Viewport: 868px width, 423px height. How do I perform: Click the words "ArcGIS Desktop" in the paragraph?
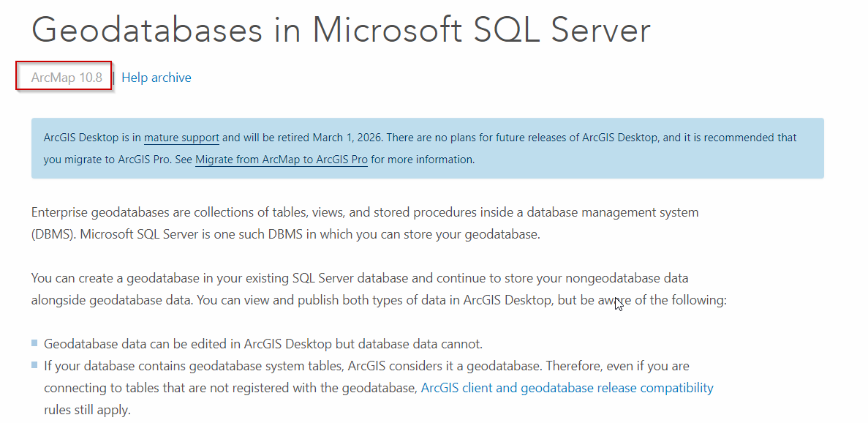pyautogui.click(x=503, y=299)
